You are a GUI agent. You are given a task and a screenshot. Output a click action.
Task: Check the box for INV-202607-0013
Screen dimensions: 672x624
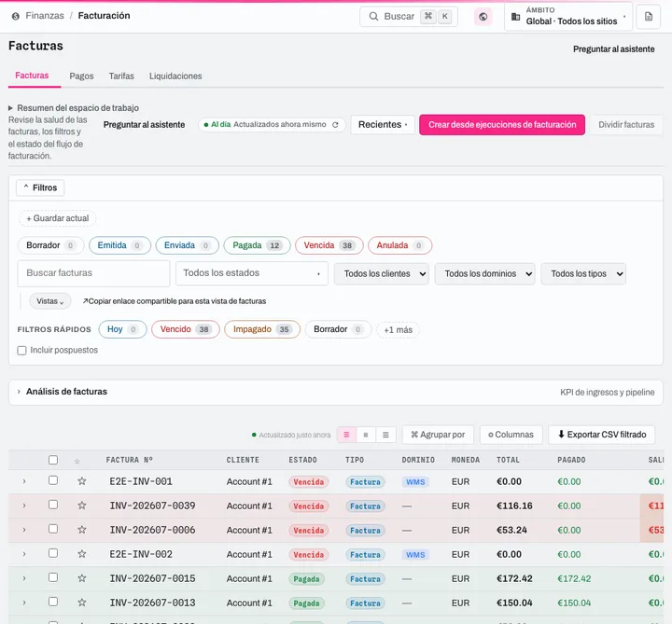53,602
